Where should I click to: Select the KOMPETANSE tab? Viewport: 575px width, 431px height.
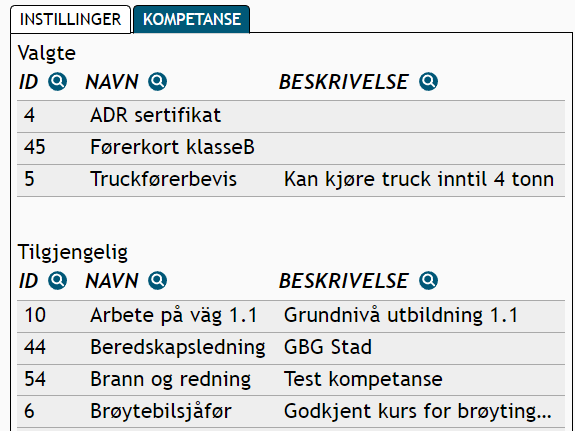click(x=192, y=19)
